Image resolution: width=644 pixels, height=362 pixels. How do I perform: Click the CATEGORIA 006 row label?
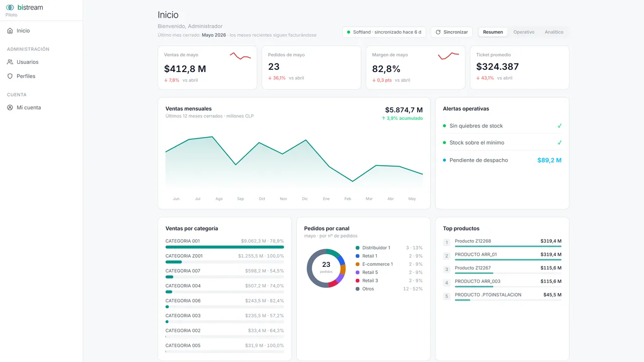pyautogui.click(x=183, y=301)
